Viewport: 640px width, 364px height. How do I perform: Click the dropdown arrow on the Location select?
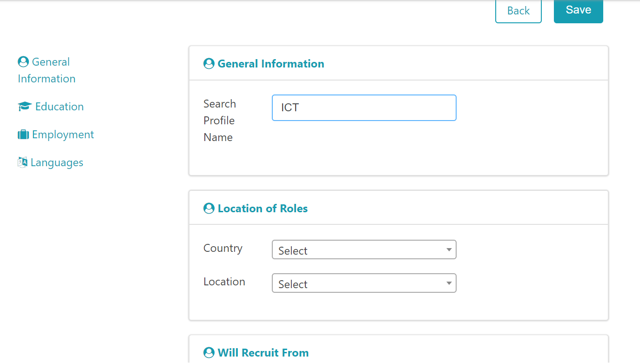448,283
